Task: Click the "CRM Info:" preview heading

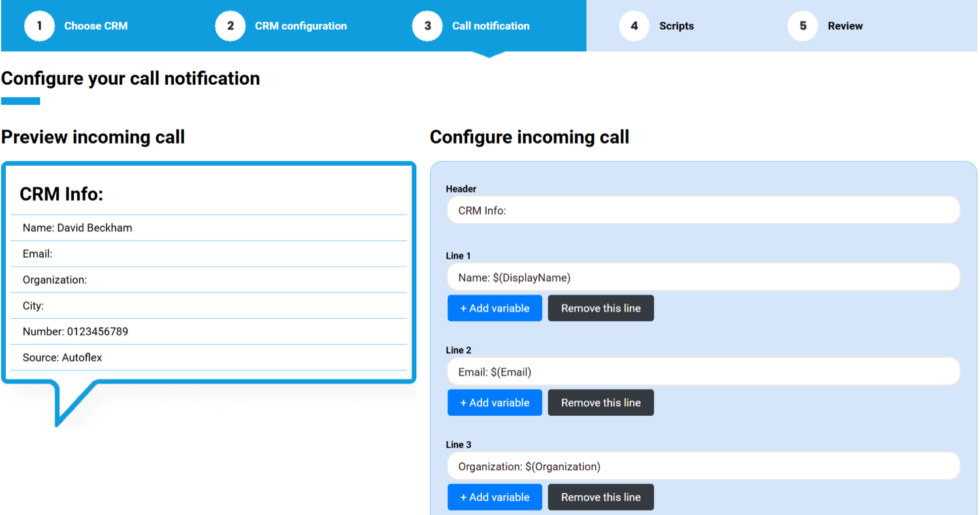Action: click(62, 194)
